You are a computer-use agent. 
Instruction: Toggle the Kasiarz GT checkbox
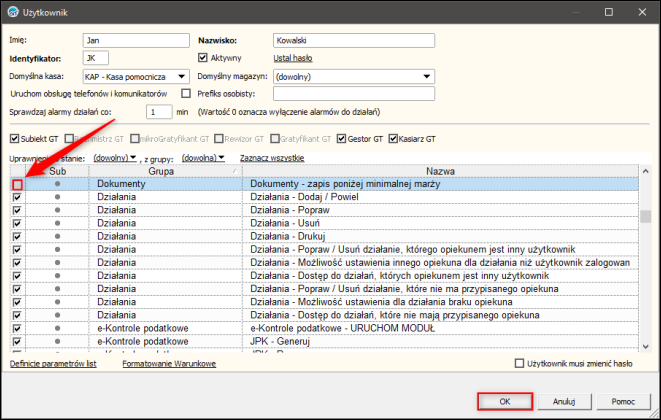pos(393,139)
